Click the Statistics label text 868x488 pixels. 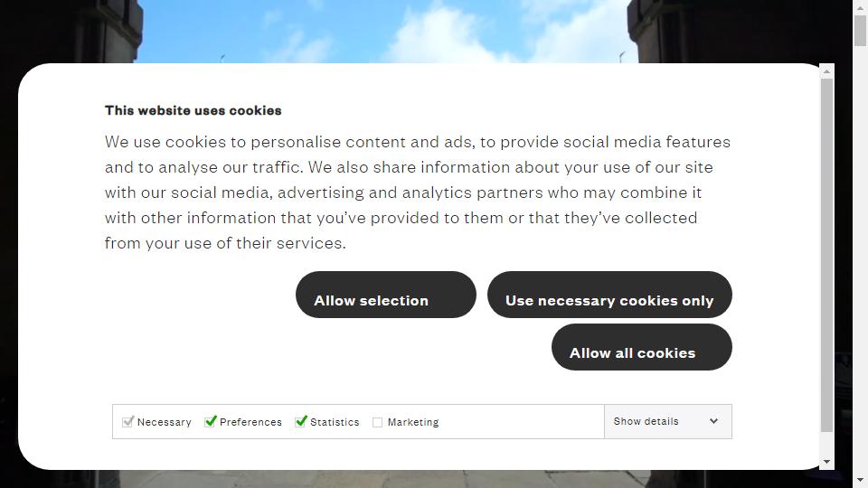click(x=335, y=422)
